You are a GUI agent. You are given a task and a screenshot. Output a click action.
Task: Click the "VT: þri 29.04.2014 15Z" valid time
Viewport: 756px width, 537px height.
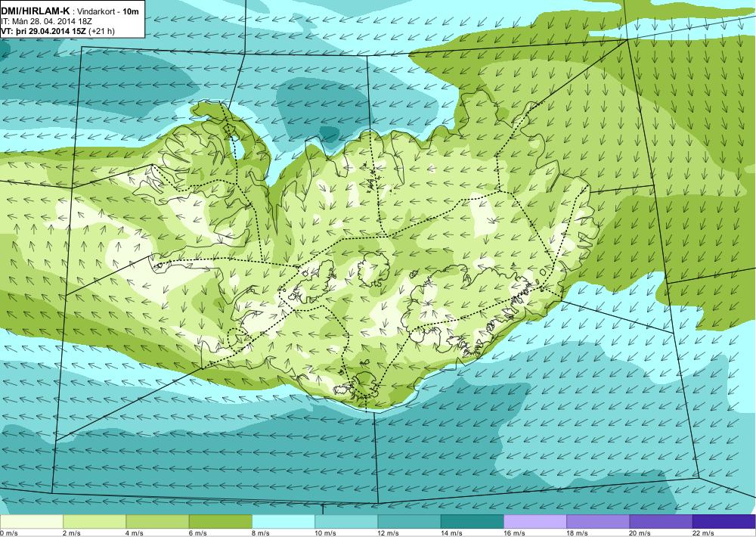(x=43, y=31)
